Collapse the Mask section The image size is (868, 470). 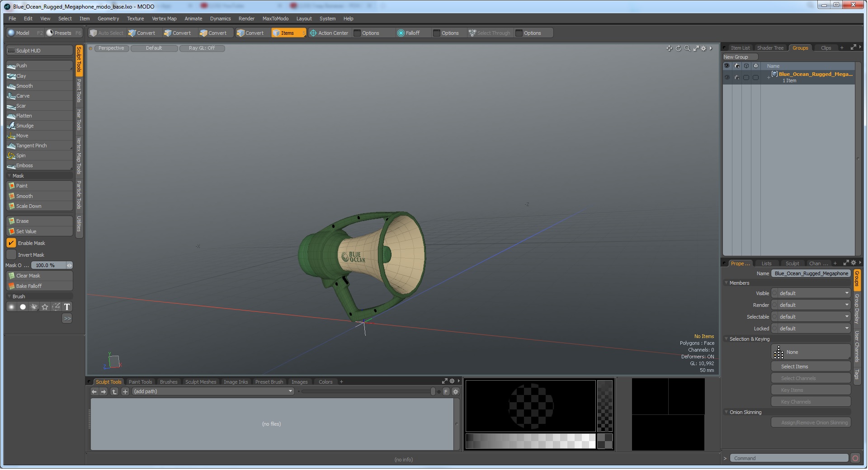pos(9,176)
